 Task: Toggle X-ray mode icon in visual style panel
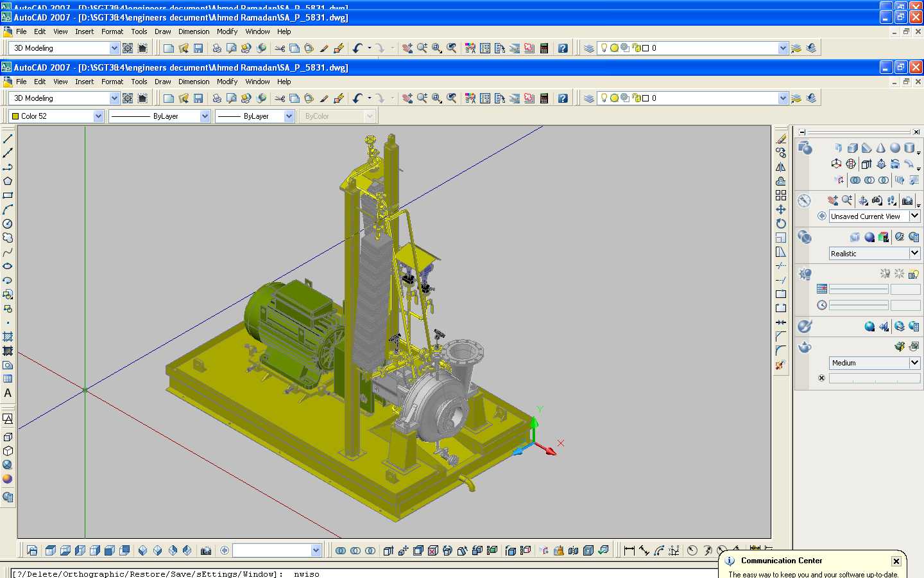[855, 237]
